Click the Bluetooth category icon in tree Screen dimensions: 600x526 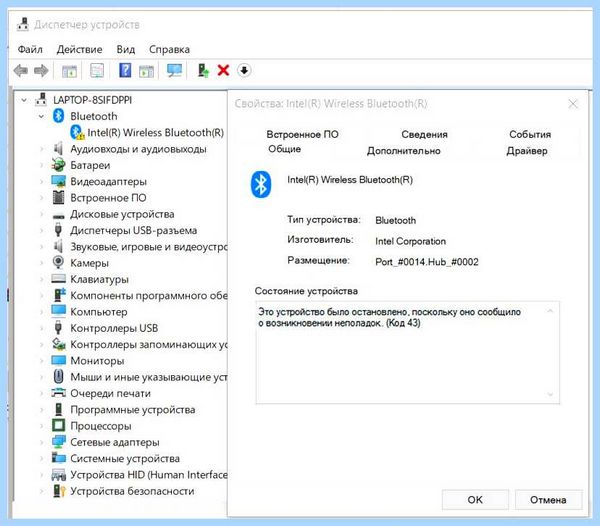coord(58,116)
